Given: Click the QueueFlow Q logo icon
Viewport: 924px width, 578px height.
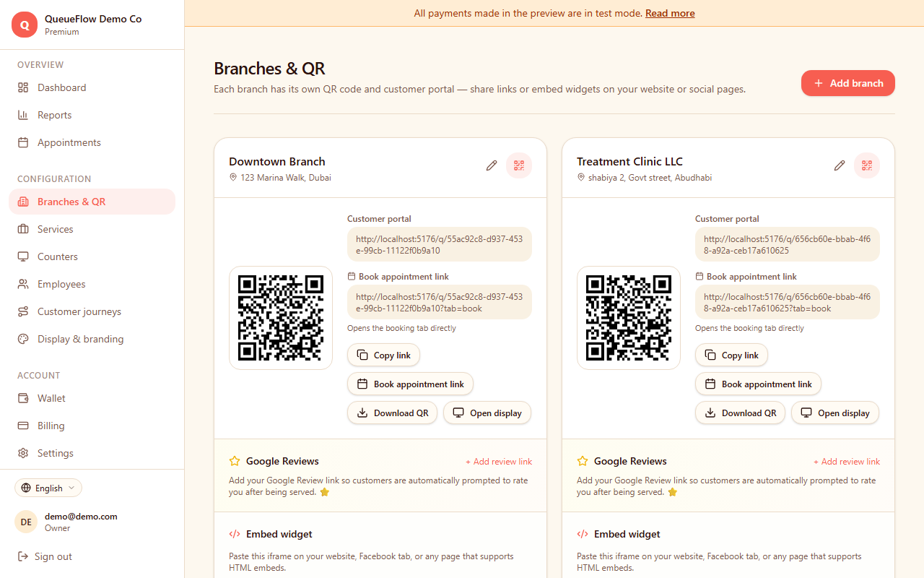Looking at the screenshot, I should point(25,25).
